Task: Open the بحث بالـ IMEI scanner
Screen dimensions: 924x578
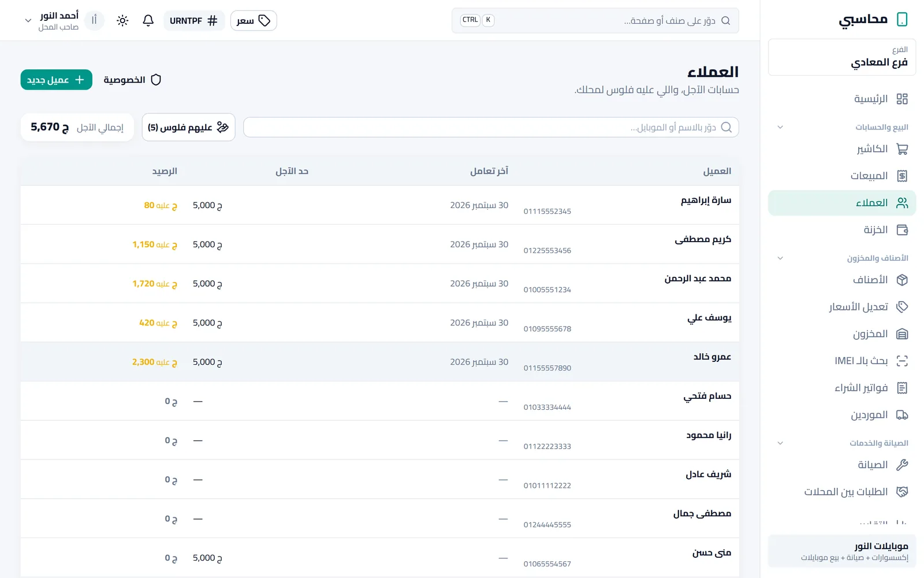Action: click(842, 361)
